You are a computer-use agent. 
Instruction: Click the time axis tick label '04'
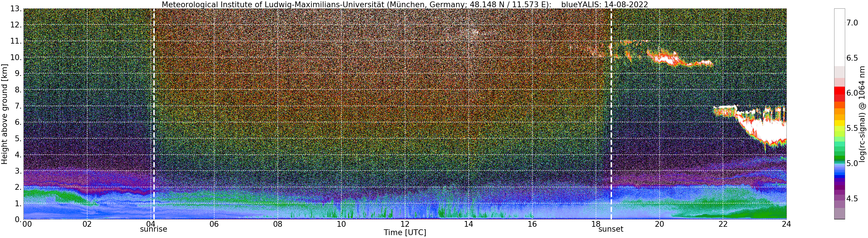[x=151, y=224]
